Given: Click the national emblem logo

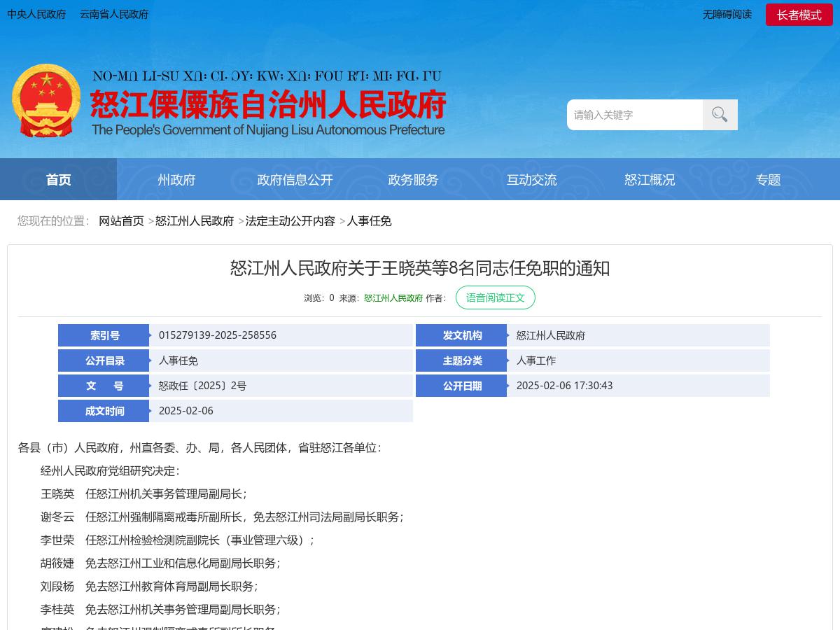Looking at the screenshot, I should point(45,100).
